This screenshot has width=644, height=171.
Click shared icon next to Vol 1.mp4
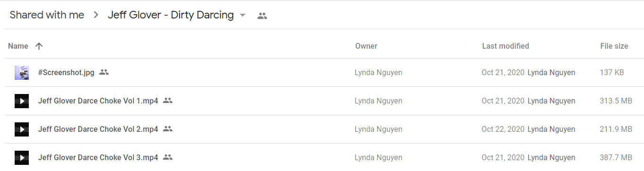coord(168,101)
